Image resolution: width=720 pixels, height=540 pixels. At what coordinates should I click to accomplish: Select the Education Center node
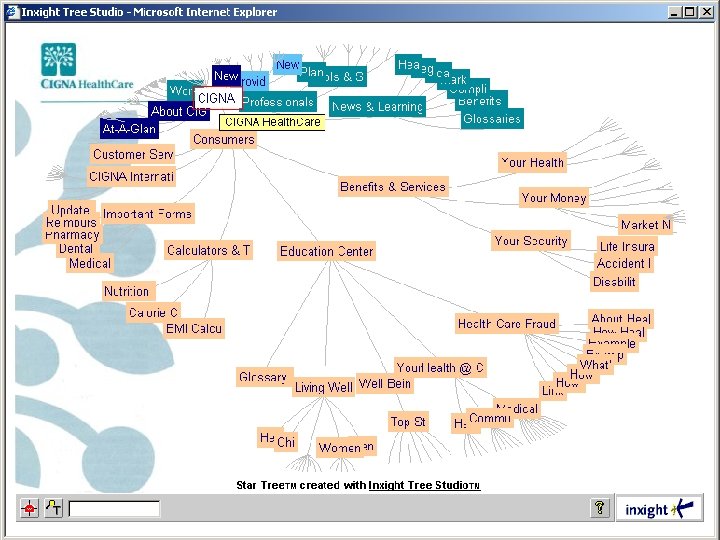326,252
